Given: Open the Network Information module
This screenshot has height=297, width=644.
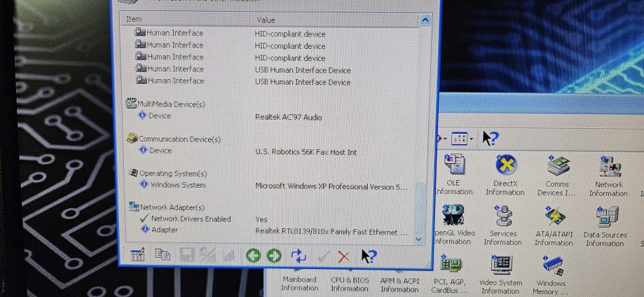Looking at the screenshot, I should pos(609,177).
